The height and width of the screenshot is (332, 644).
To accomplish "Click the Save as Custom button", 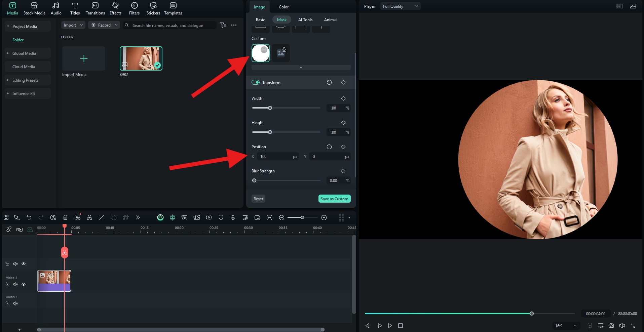I will 334,199.
